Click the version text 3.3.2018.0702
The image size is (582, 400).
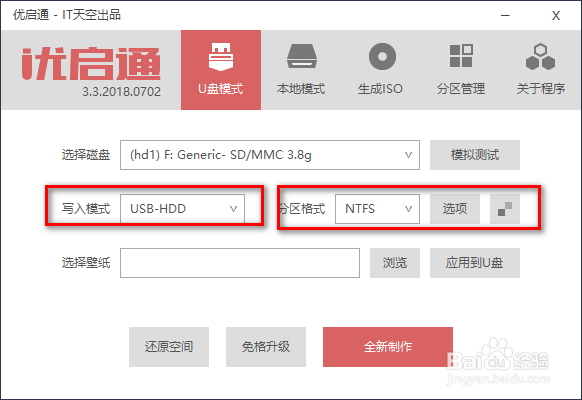point(121,92)
